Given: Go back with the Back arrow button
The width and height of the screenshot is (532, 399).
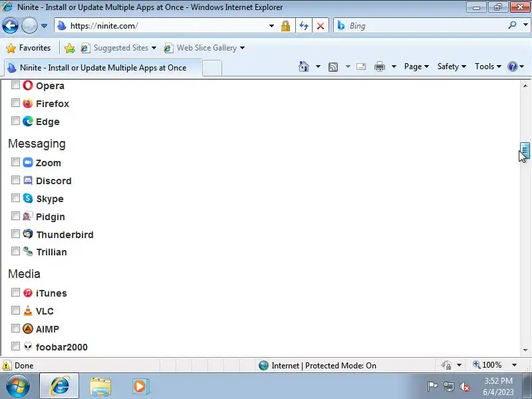Looking at the screenshot, I should click(10, 25).
